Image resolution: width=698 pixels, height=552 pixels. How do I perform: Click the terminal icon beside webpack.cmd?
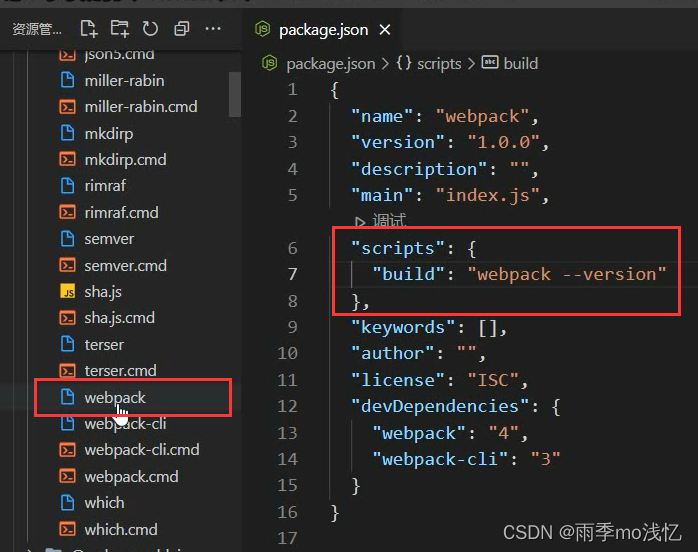pos(67,477)
